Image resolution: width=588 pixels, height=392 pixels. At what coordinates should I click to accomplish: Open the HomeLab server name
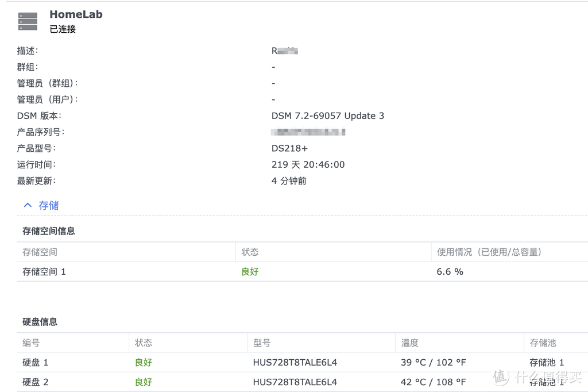pyautogui.click(x=75, y=14)
